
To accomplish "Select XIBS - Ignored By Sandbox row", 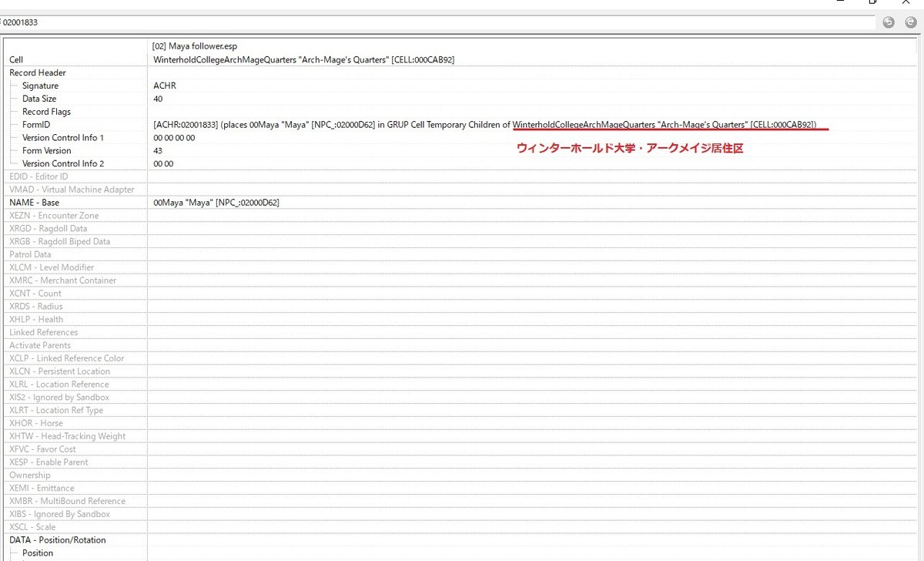I will [x=59, y=514].
